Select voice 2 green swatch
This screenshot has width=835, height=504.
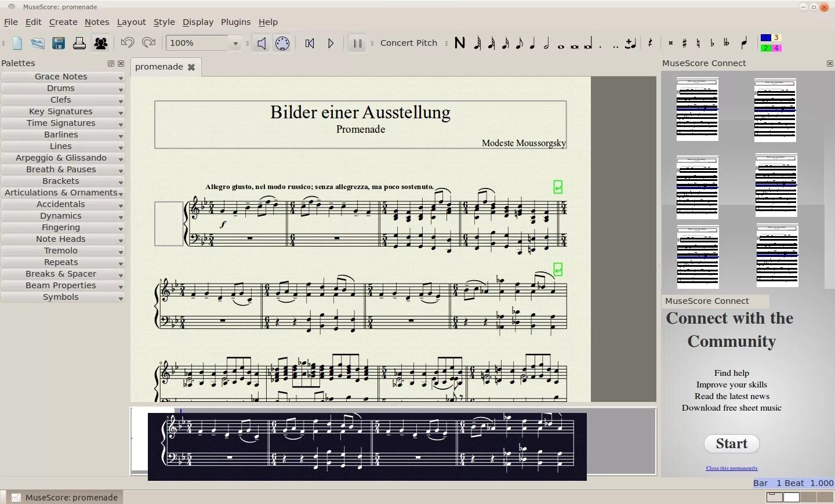[765, 48]
